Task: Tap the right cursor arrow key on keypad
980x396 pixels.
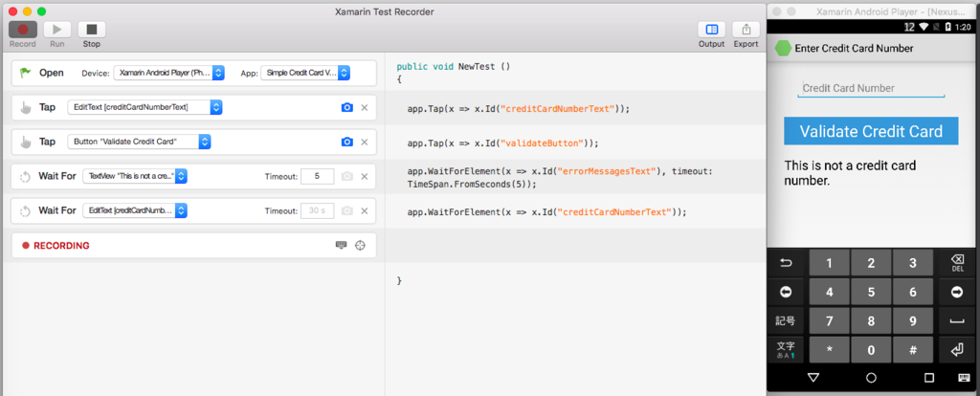Action: point(957,292)
